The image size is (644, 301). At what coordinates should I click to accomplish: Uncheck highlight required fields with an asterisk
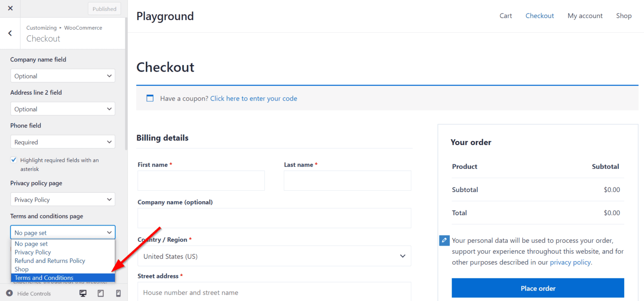(x=13, y=160)
